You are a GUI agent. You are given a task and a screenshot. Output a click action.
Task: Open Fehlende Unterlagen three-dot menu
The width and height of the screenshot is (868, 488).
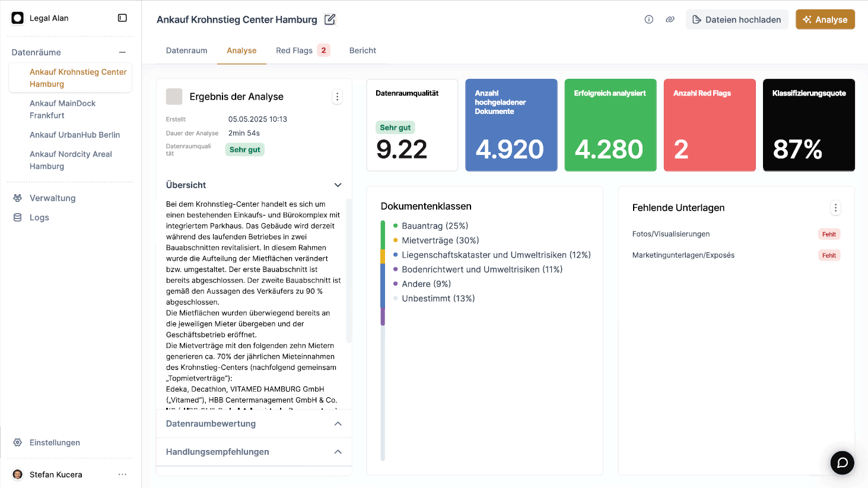pos(835,208)
